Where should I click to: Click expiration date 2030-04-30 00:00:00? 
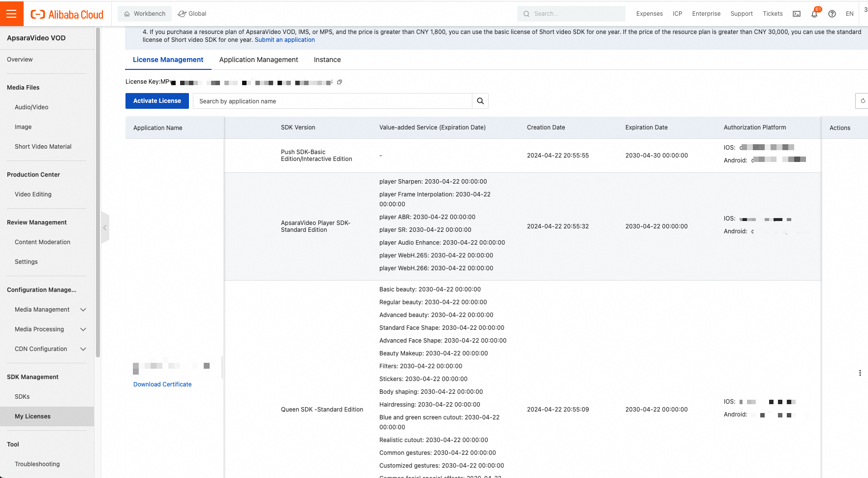pyautogui.click(x=656, y=156)
